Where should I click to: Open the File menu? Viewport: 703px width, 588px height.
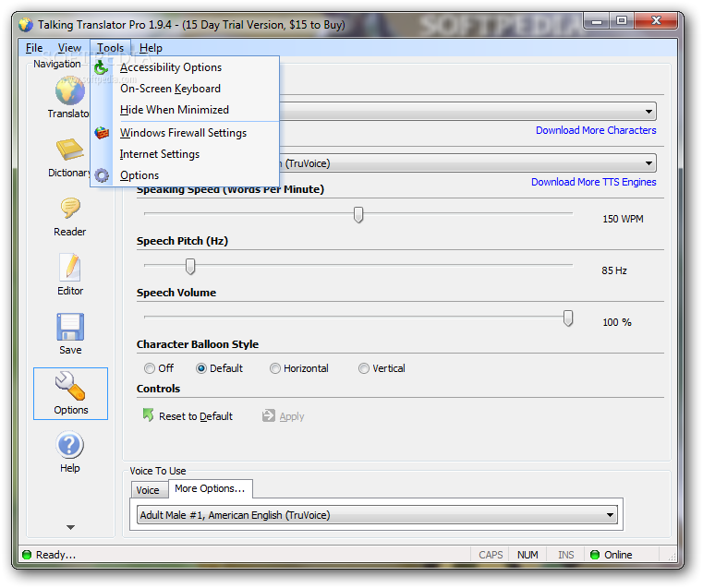[x=34, y=48]
